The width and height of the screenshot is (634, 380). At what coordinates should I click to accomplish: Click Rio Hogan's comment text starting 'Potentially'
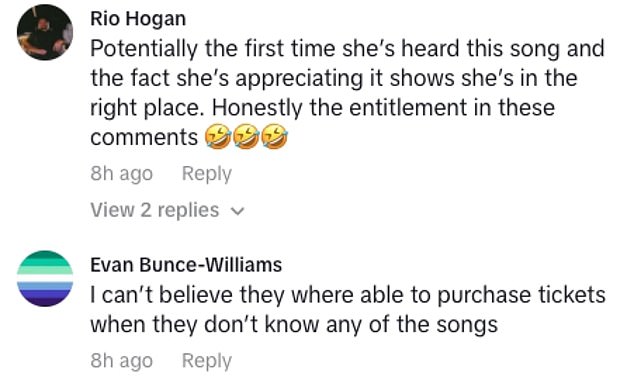pos(348,93)
